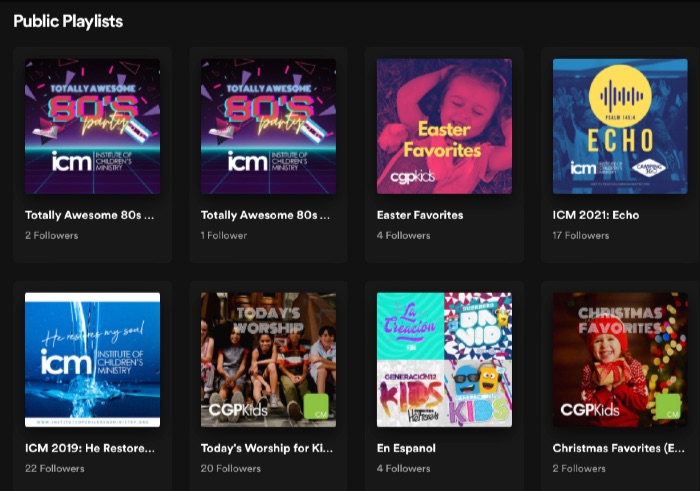Click the Today's Worship for Ki... title
Image resolution: width=700 pixels, height=491 pixels.
[x=267, y=448]
